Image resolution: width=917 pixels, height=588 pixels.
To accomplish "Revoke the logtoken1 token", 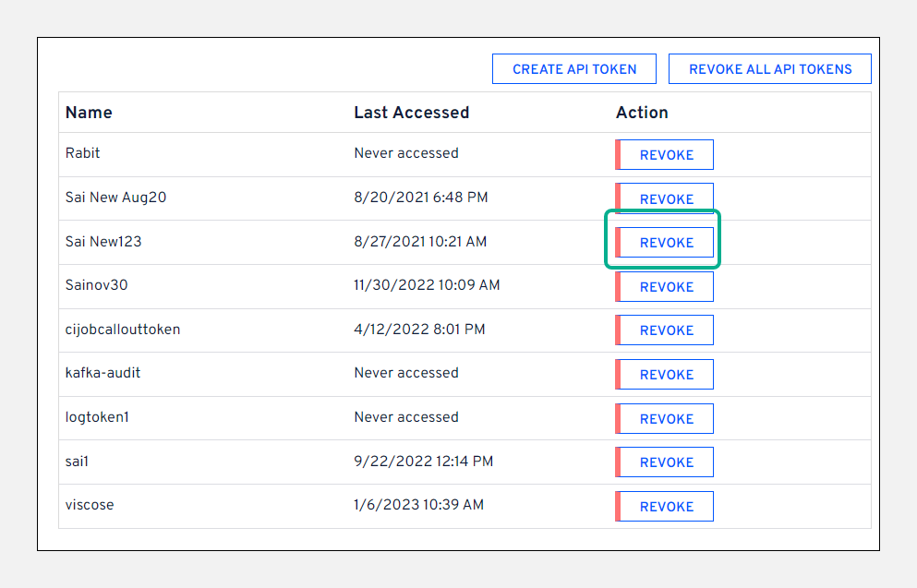I will [x=665, y=419].
